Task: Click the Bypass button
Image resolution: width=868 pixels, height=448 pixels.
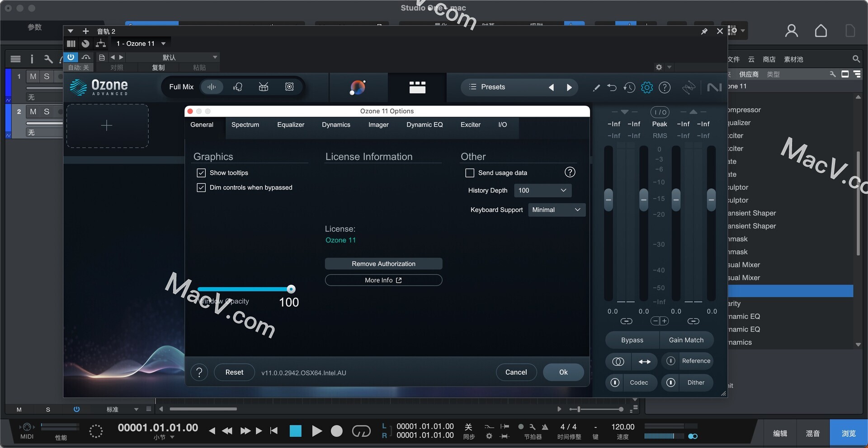Action: tap(632, 340)
